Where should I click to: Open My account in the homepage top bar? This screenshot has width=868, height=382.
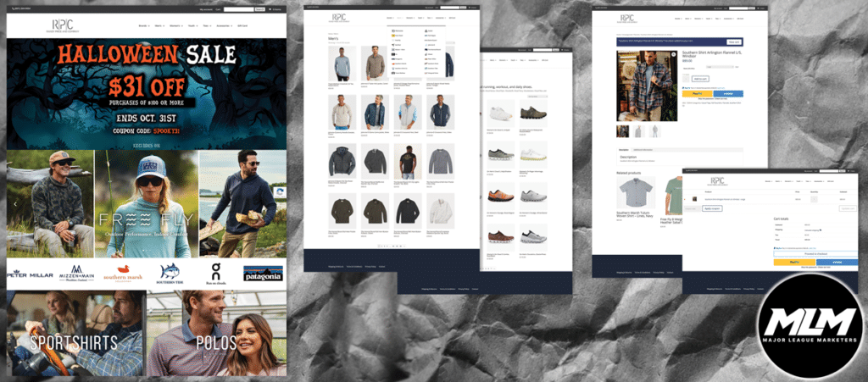[x=205, y=9]
